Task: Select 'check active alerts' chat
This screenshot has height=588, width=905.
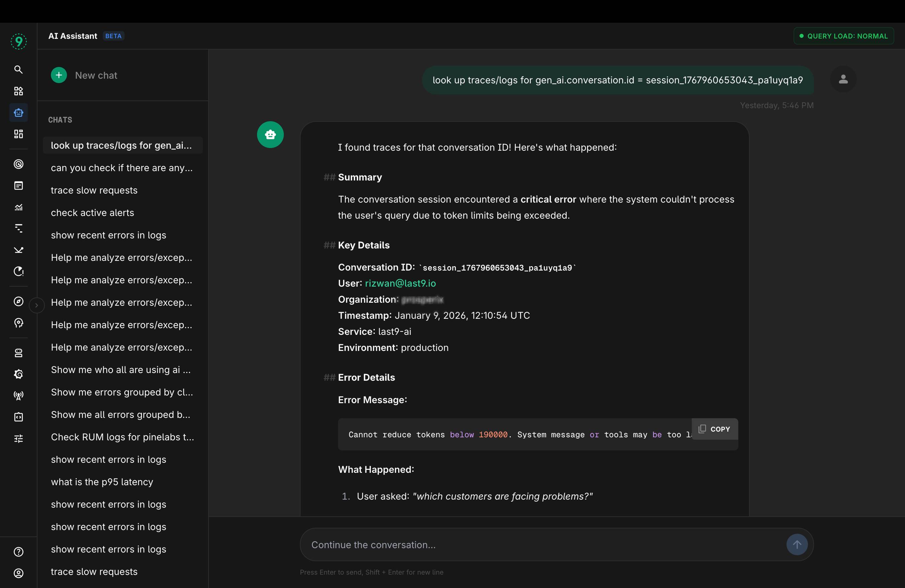Action: click(x=92, y=213)
